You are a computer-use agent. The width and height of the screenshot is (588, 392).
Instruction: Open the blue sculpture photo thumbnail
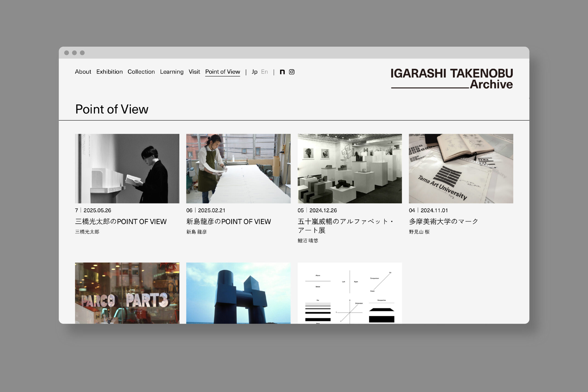238,293
